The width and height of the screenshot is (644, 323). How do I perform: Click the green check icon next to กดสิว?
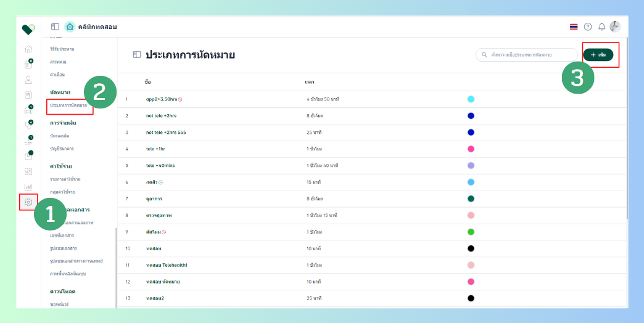coord(160,182)
